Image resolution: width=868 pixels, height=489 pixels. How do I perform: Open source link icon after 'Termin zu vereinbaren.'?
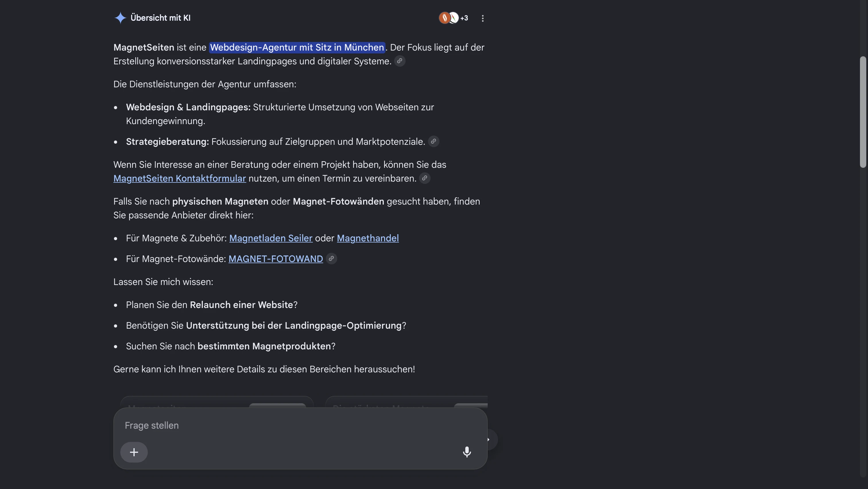click(425, 178)
